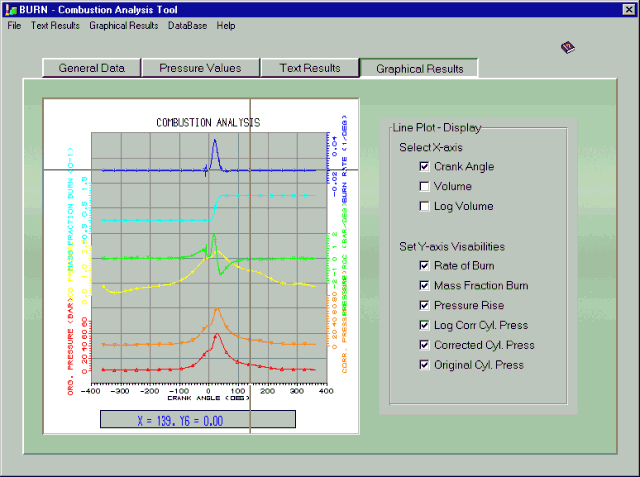The width and height of the screenshot is (640, 477).
Task: Click the red original pressure curve peak
Action: [x=217, y=335]
